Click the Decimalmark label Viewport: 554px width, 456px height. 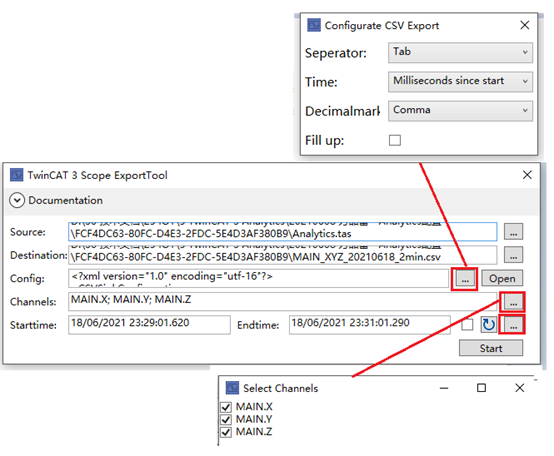tap(342, 111)
